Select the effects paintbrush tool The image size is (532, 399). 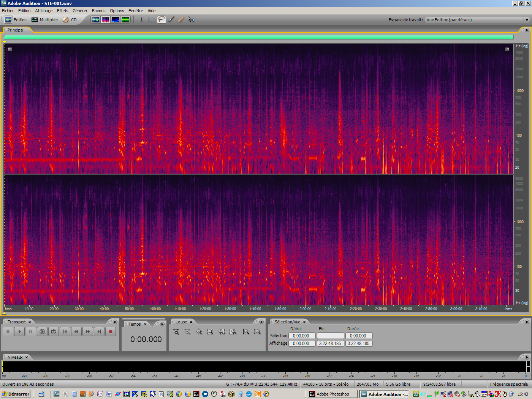(171, 19)
